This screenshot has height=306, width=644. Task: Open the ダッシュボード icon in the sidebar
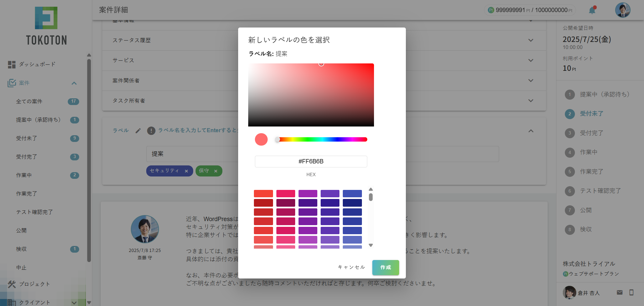pyautogui.click(x=11, y=64)
